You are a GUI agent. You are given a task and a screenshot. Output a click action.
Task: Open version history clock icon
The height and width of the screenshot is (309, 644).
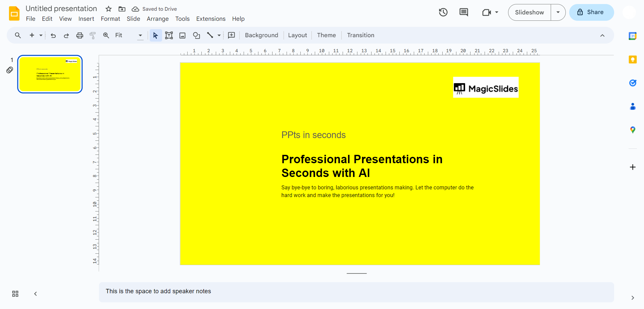(x=443, y=12)
